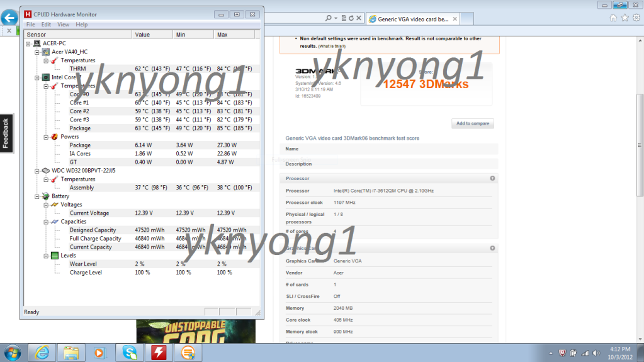This screenshot has width=644, height=362.
Task: Open the View menu in Hardware Monitor
Action: pyautogui.click(x=63, y=25)
